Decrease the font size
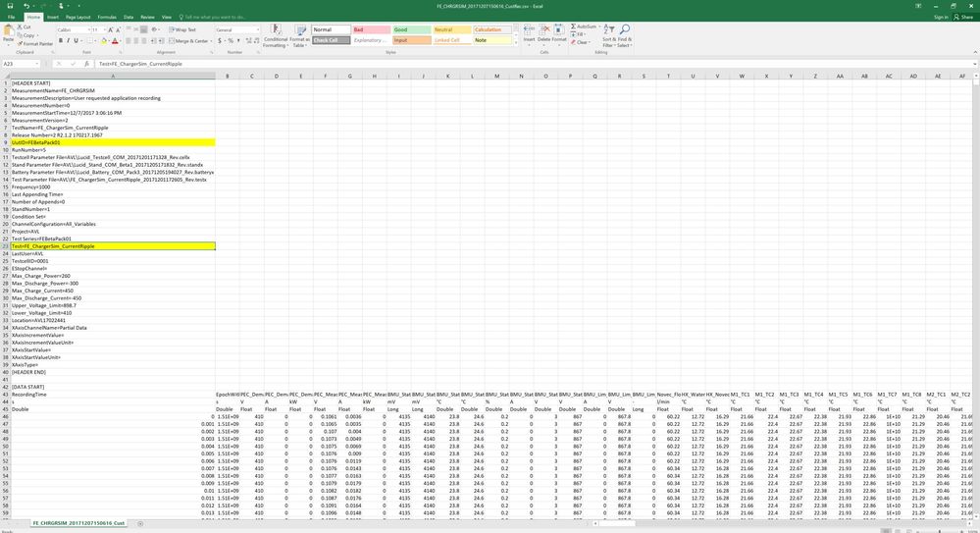The height and width of the screenshot is (533, 980). tap(118, 30)
